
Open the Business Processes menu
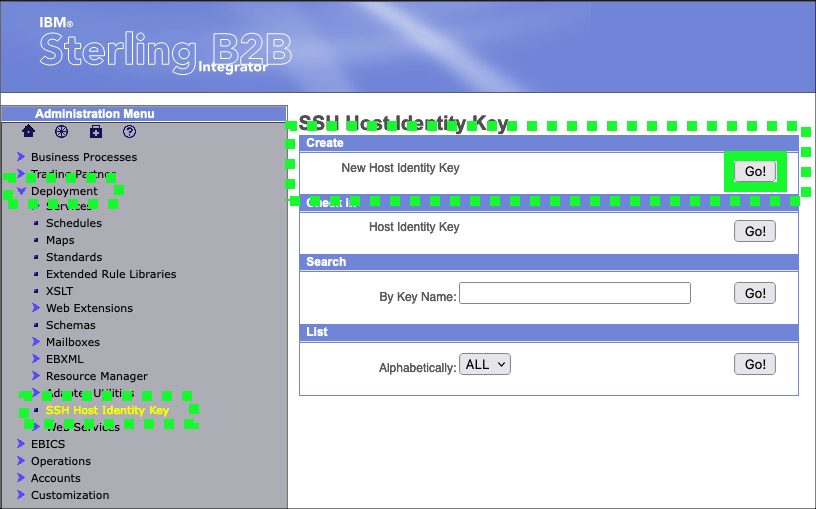click(84, 157)
